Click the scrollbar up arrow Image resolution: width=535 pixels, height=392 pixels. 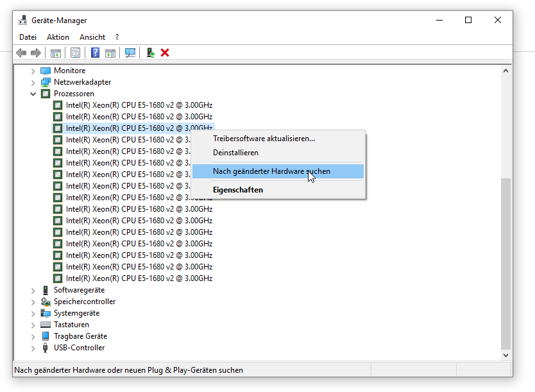[505, 71]
